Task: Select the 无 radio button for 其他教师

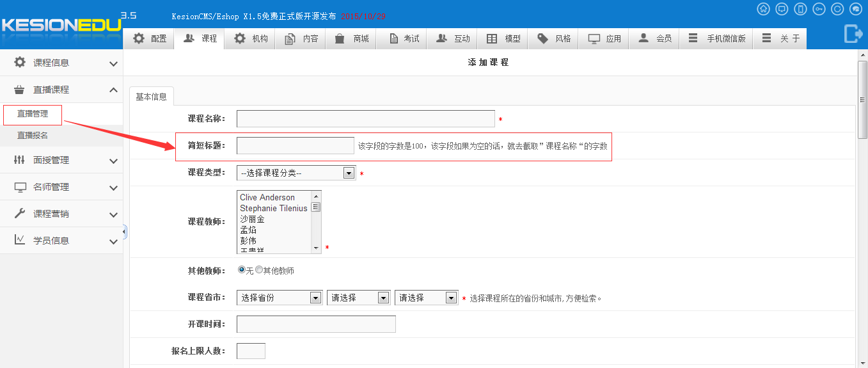Action: coord(242,270)
